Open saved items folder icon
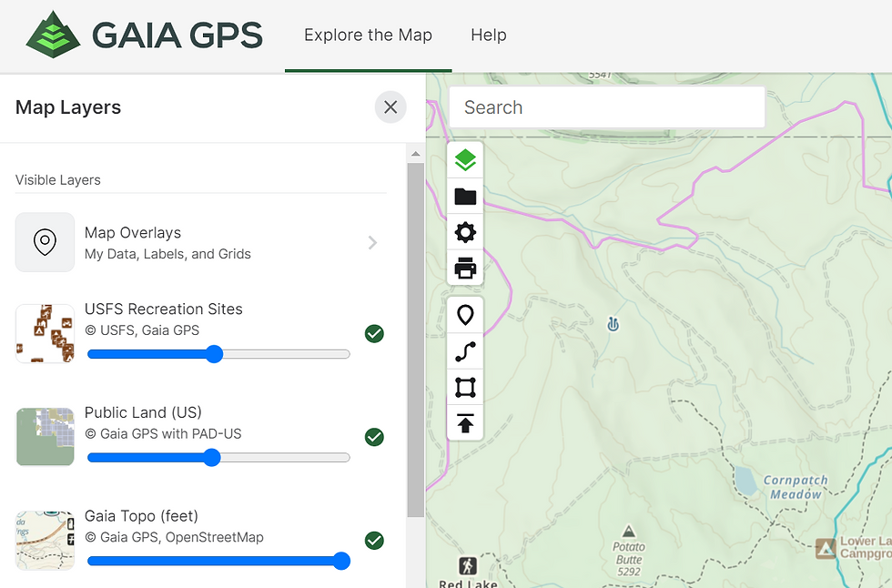The width and height of the screenshot is (892, 588). tap(465, 196)
